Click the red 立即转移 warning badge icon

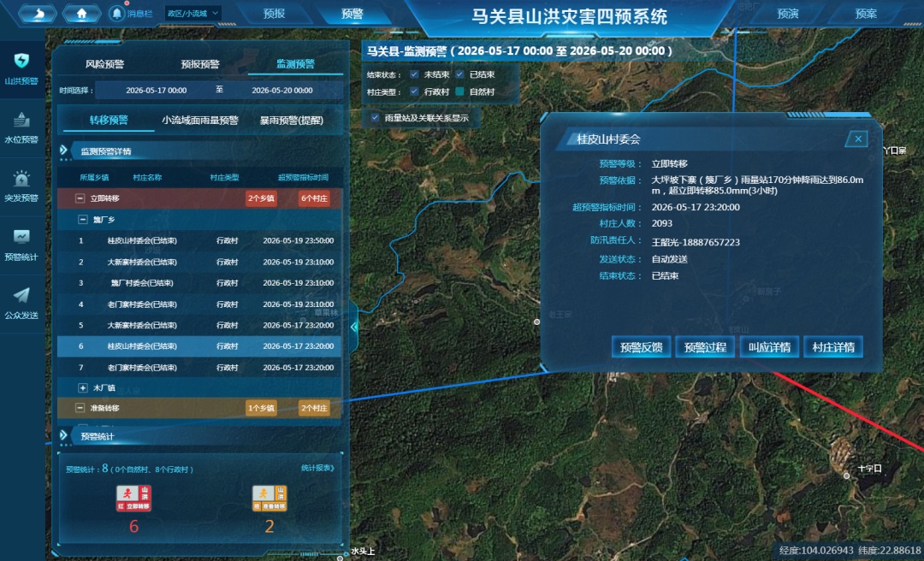coord(133,498)
